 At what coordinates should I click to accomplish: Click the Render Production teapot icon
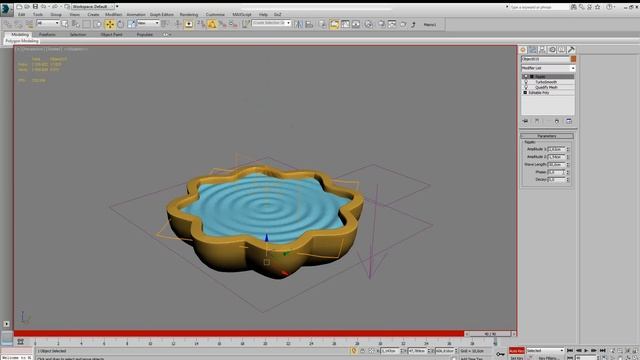pyautogui.click(x=403, y=24)
